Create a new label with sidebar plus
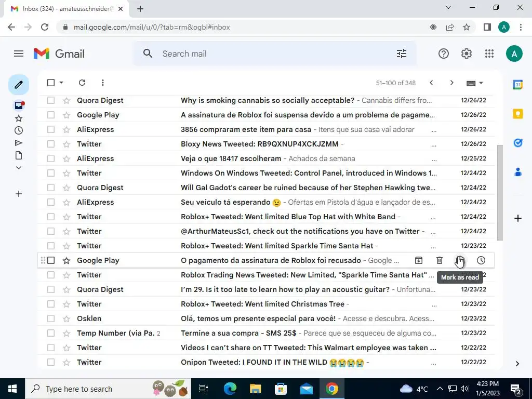Image resolution: width=532 pixels, height=399 pixels. (x=19, y=194)
